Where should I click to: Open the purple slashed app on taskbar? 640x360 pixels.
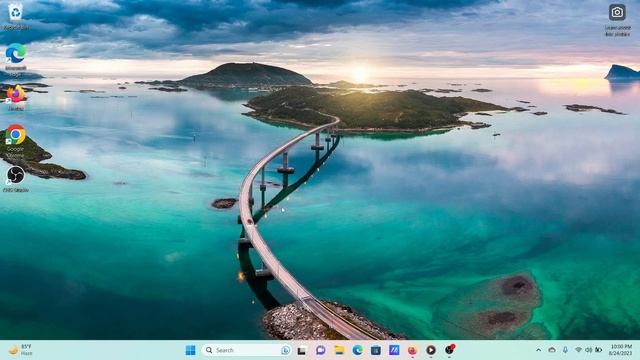click(x=394, y=350)
